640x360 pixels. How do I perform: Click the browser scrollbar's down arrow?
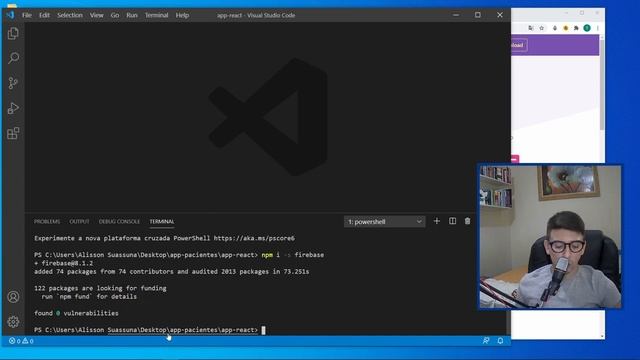coord(602,336)
